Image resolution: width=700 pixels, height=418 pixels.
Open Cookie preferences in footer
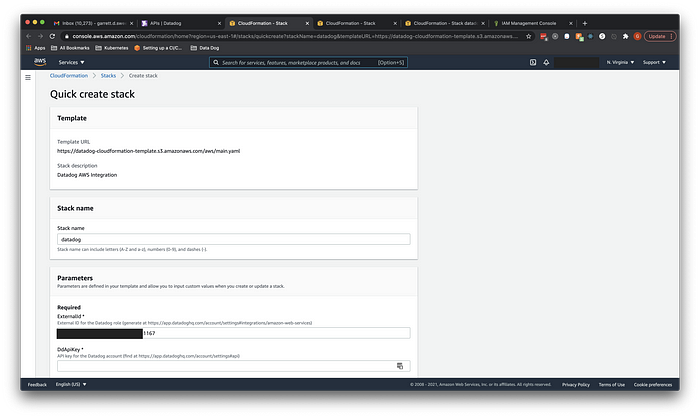click(x=653, y=385)
